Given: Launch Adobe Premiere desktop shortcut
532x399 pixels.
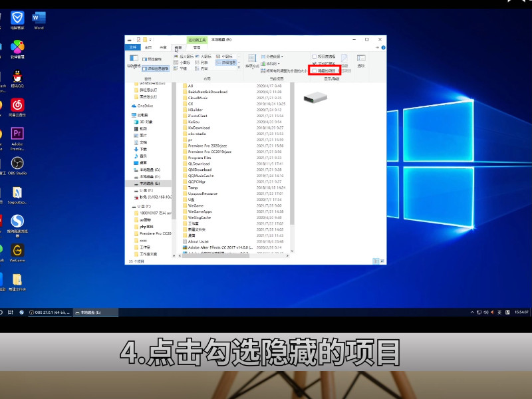Looking at the screenshot, I should (17, 139).
